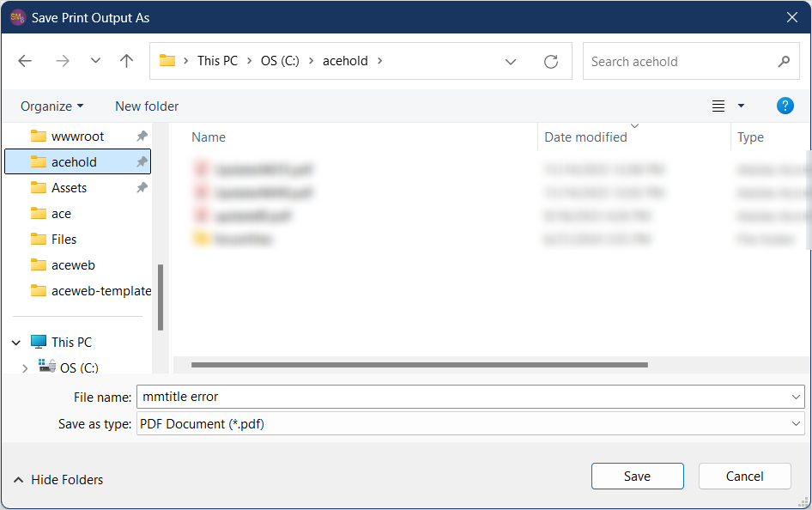Collapse the This PC tree node
This screenshot has height=510, width=812.
click(15, 342)
